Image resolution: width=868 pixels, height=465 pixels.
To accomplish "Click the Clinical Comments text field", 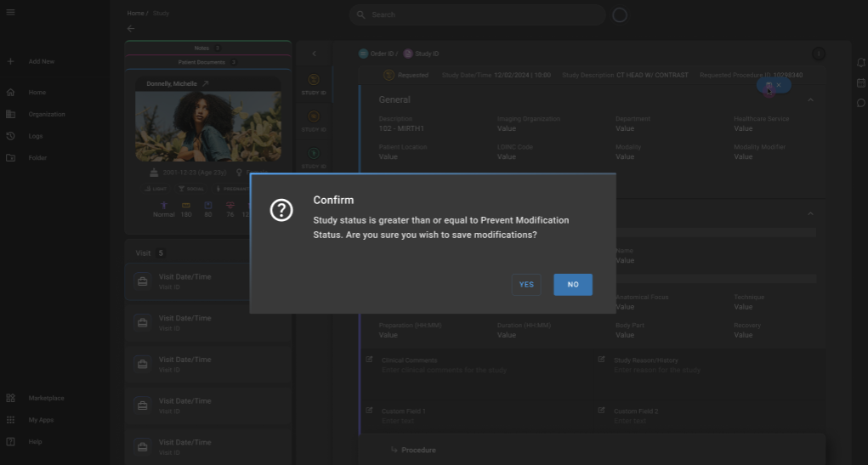I will coord(476,370).
